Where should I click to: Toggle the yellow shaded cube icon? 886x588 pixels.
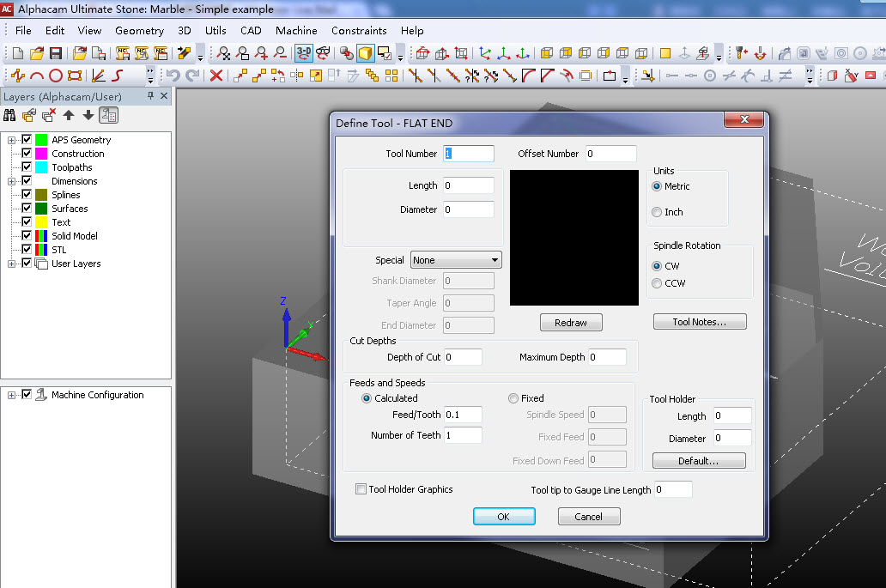pyautogui.click(x=366, y=54)
